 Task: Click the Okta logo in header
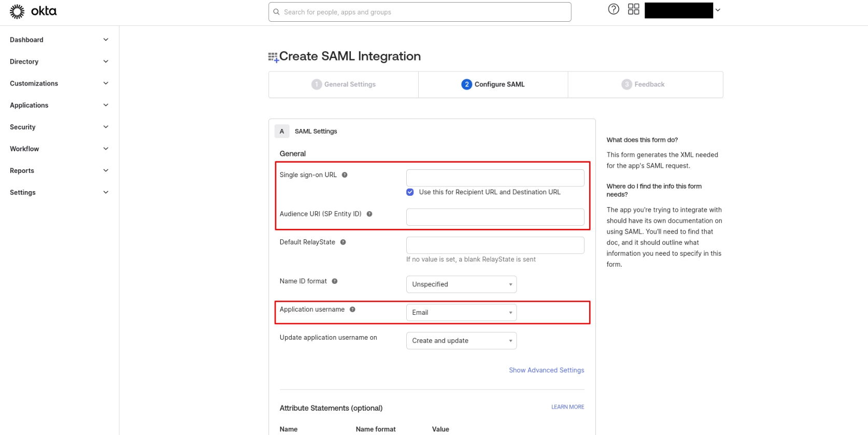point(33,11)
